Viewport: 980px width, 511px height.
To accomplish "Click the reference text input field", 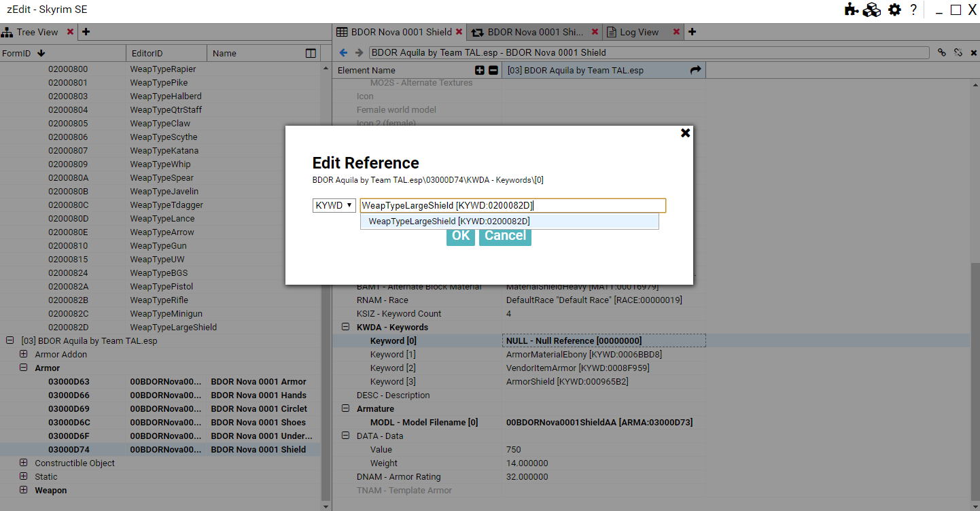I will [513, 205].
